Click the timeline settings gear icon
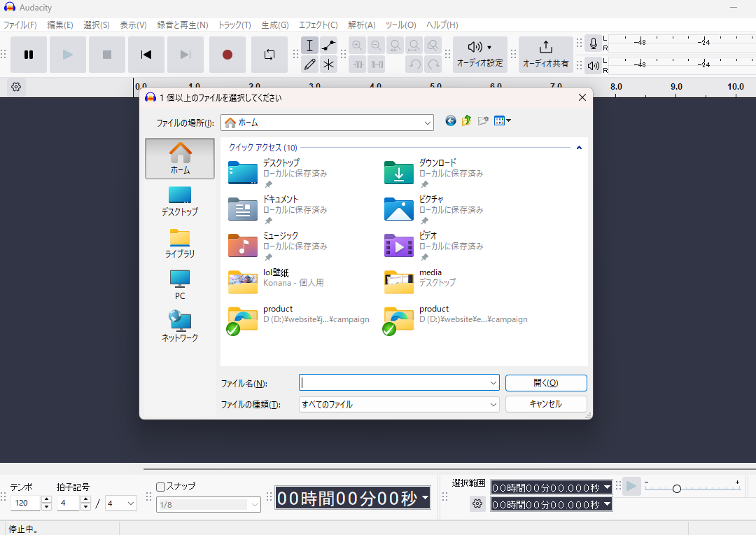The width and height of the screenshot is (756, 535). (x=15, y=87)
